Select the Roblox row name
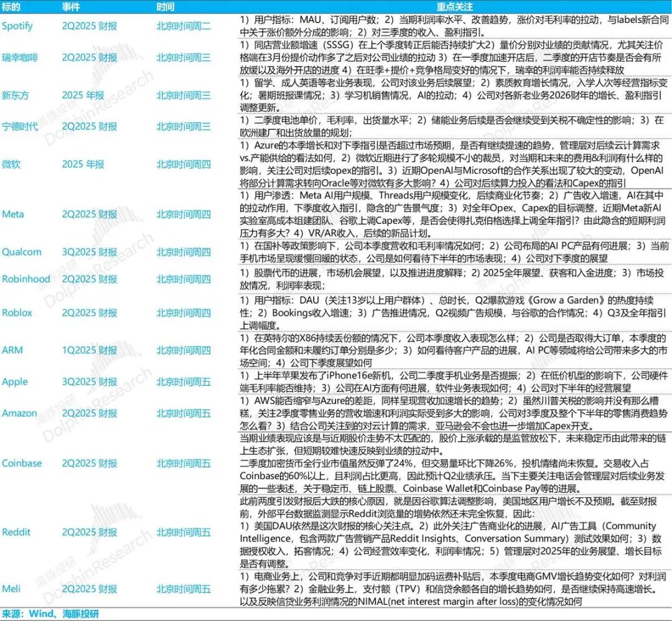 point(17,313)
